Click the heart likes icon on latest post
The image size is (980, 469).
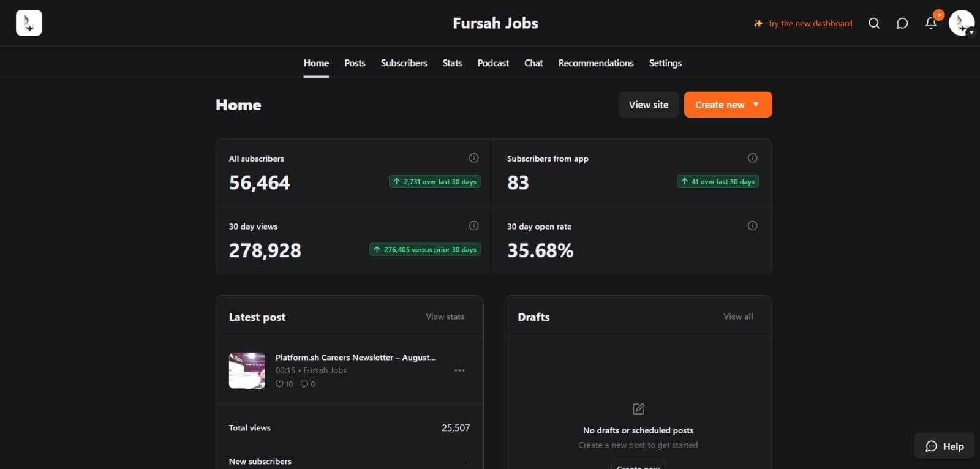tap(279, 384)
